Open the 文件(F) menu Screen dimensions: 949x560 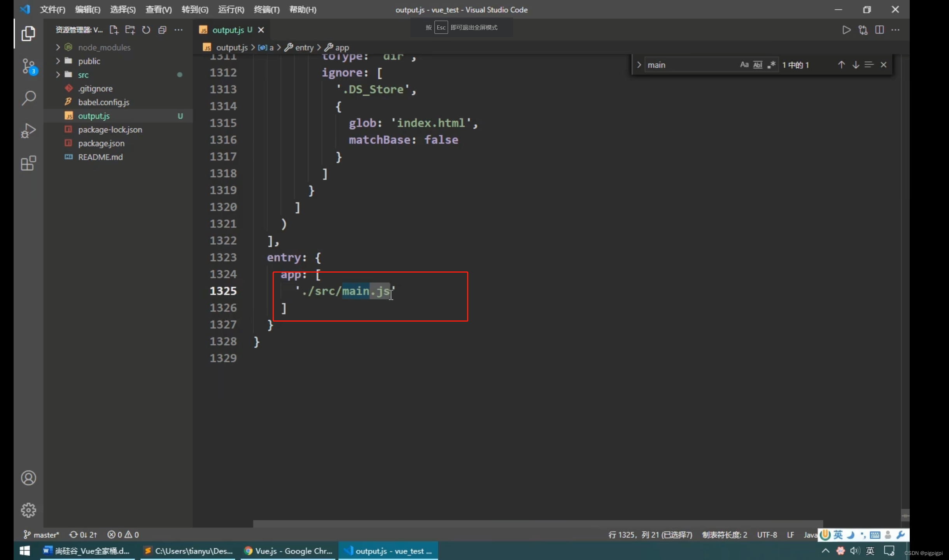(53, 10)
